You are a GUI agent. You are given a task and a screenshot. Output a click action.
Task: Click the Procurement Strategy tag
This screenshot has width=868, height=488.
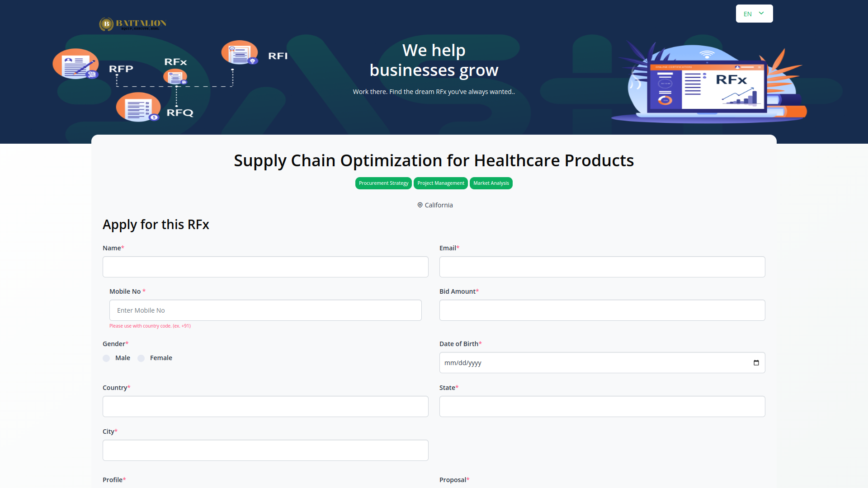(383, 183)
